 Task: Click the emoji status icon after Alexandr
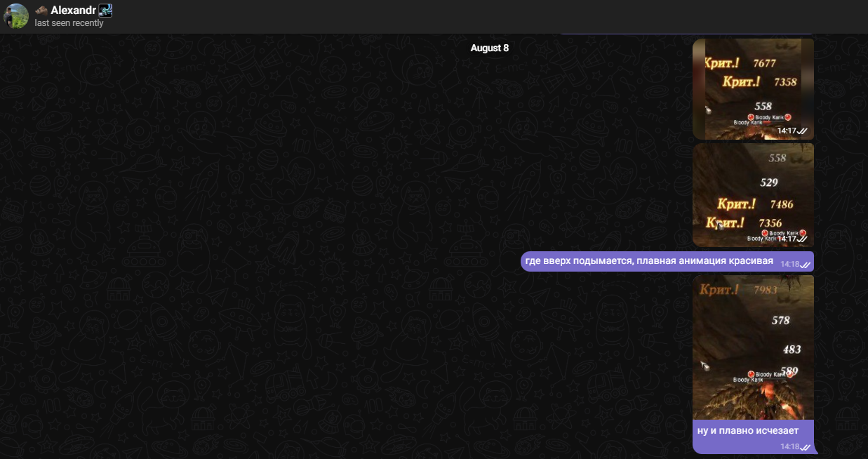(x=105, y=11)
